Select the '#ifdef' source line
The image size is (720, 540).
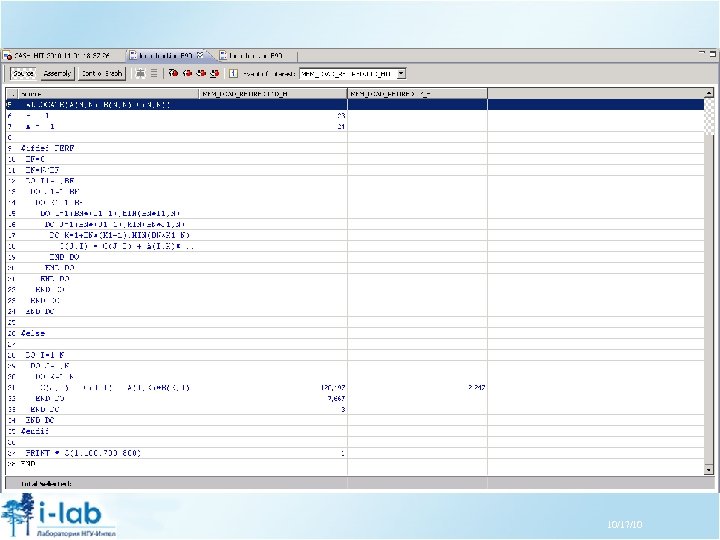354,148
